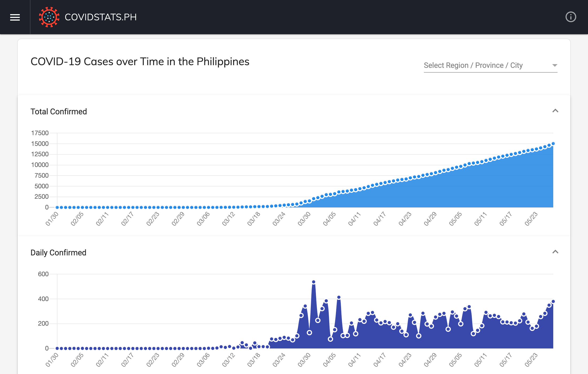
Task: Click the 05/05 date label on Daily Confirmed
Action: tap(456, 360)
